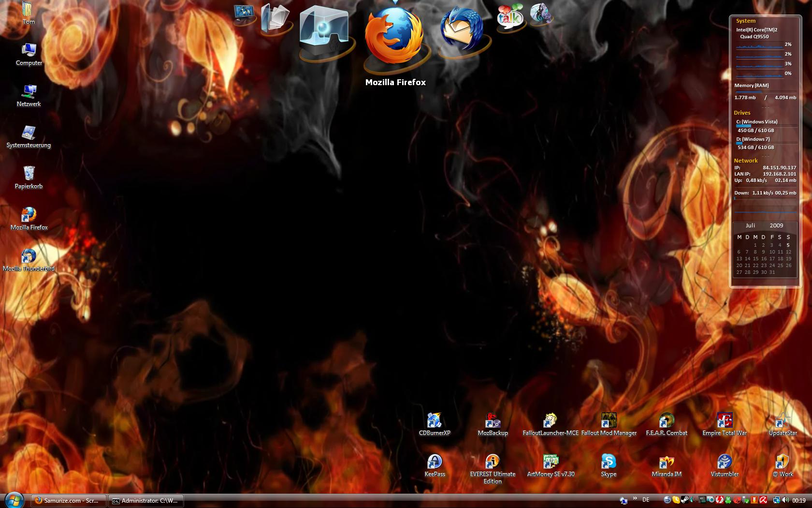Click the stacked papers dock icon
Viewport: 812px width, 508px height.
(x=275, y=18)
